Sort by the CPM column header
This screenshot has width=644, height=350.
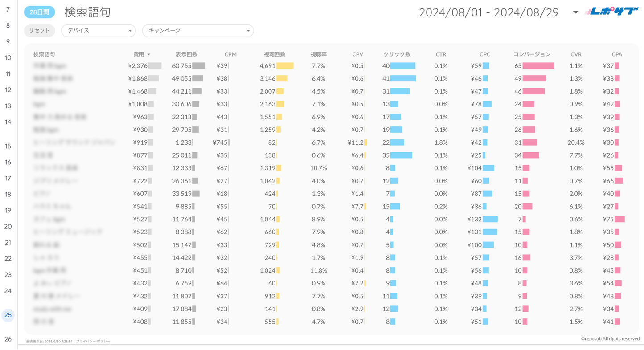230,54
